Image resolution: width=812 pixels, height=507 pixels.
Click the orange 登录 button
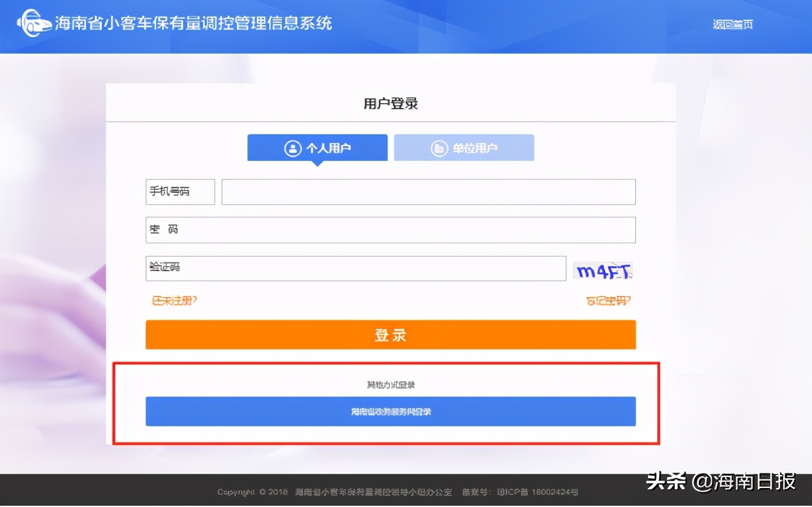click(x=391, y=335)
